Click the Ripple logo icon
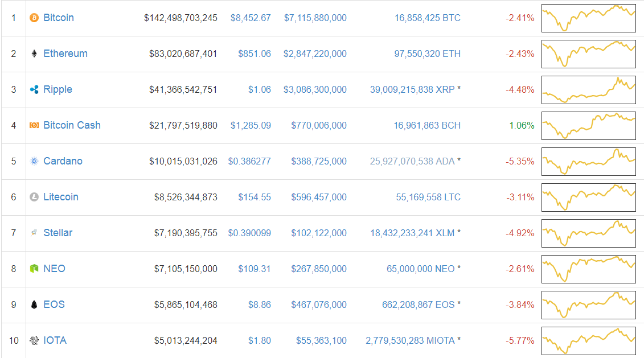The width and height of the screenshot is (644, 358). click(34, 89)
